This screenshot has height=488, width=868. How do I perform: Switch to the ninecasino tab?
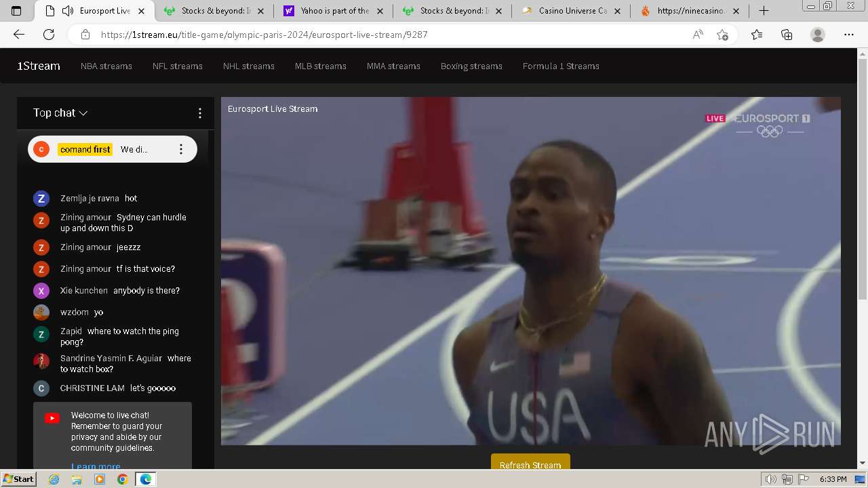pos(692,11)
